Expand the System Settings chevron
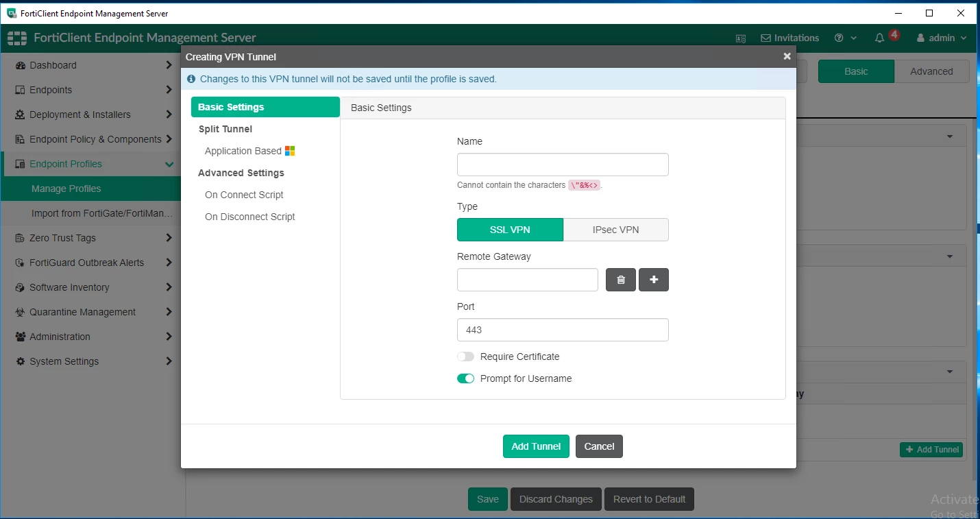Screen dimensions: 980x519 169,361
